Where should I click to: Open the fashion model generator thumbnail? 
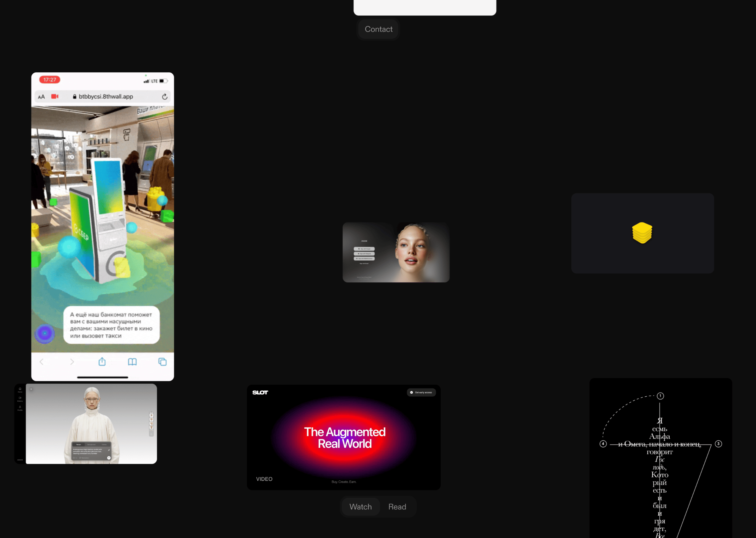(85, 424)
